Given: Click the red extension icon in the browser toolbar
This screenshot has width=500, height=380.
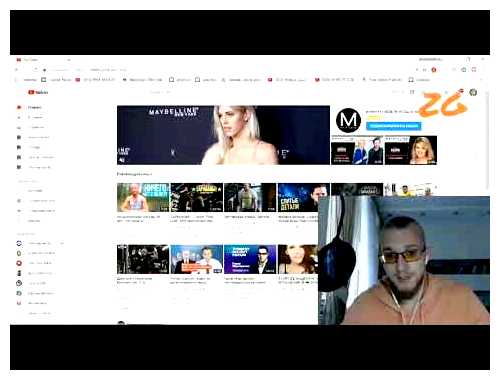Looking at the screenshot, I should 434,70.
